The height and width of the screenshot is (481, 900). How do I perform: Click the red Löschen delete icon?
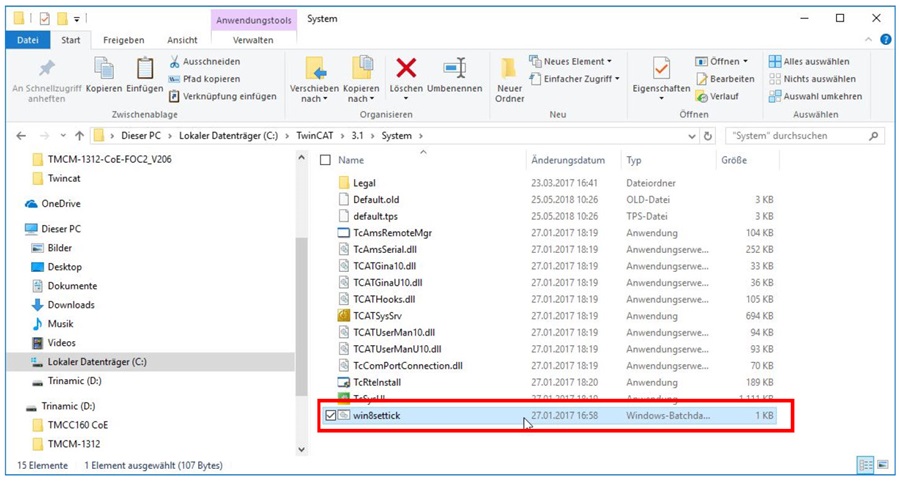(x=406, y=69)
